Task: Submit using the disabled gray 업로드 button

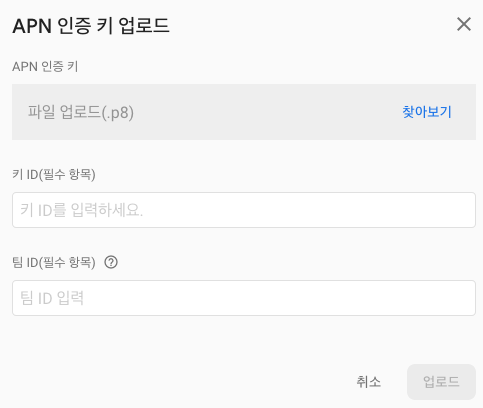Action: click(x=441, y=382)
